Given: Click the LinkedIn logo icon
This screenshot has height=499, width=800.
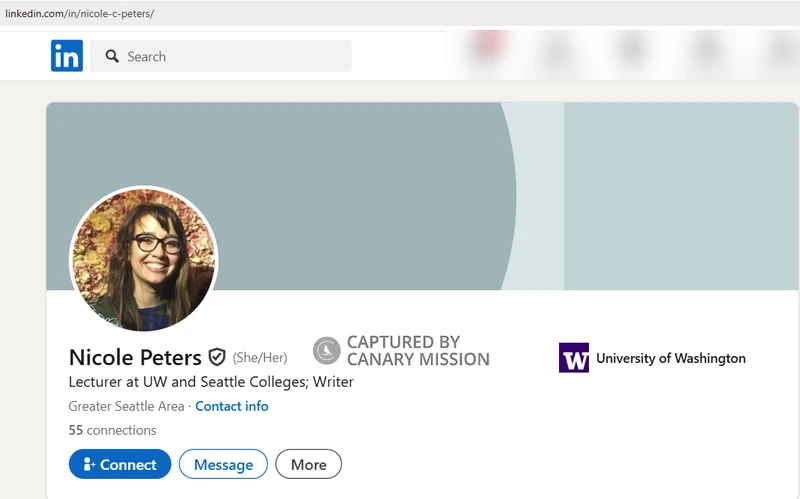Looking at the screenshot, I should [x=67, y=56].
